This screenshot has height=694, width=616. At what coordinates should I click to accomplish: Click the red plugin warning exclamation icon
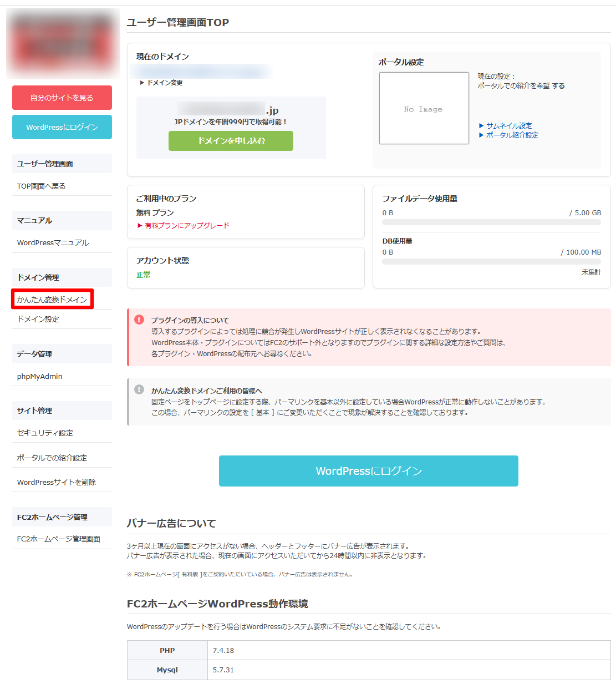click(x=139, y=320)
